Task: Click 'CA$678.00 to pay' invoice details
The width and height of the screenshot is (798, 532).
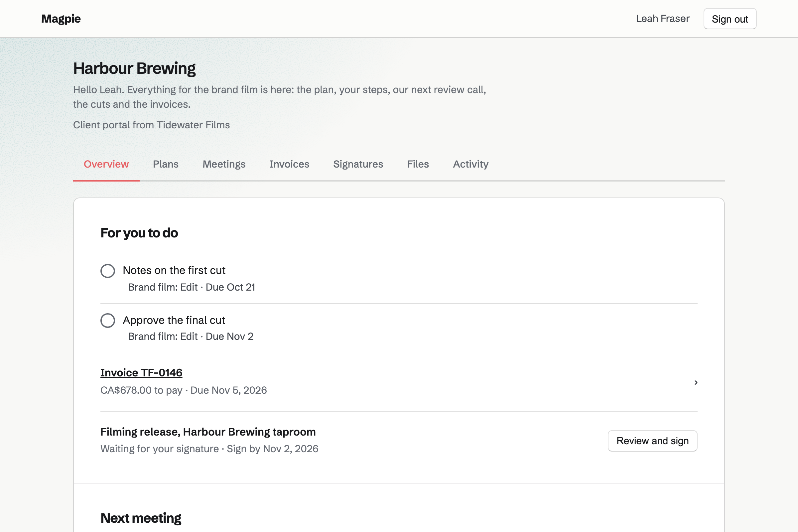Action: 184,390
